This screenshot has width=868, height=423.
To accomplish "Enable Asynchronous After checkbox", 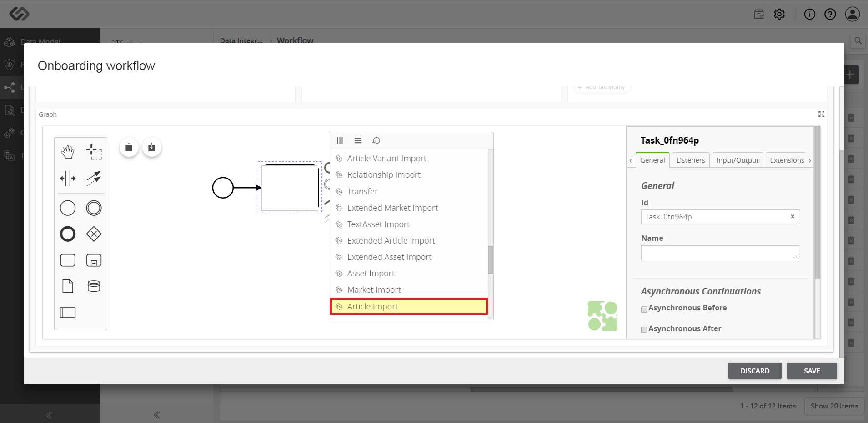I will tap(644, 330).
